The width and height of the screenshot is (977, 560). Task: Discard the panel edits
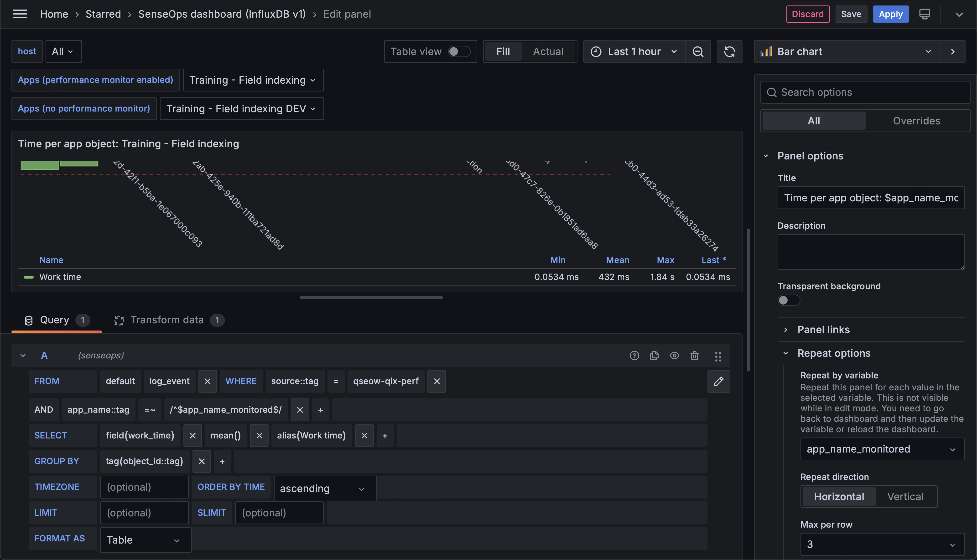pos(808,14)
